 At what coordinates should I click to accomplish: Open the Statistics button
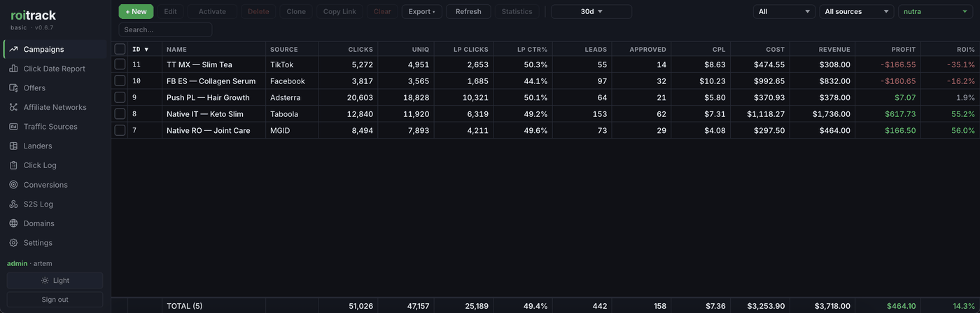517,11
